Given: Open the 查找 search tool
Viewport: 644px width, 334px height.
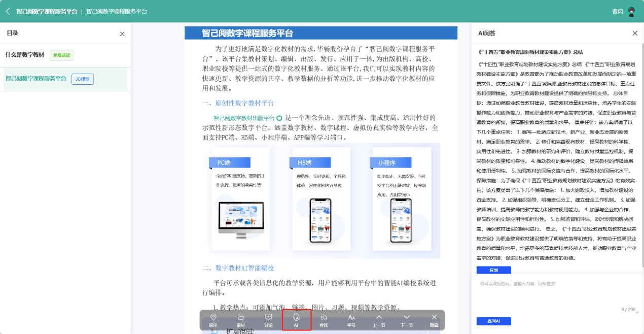Looking at the screenshot, I should (x=324, y=320).
